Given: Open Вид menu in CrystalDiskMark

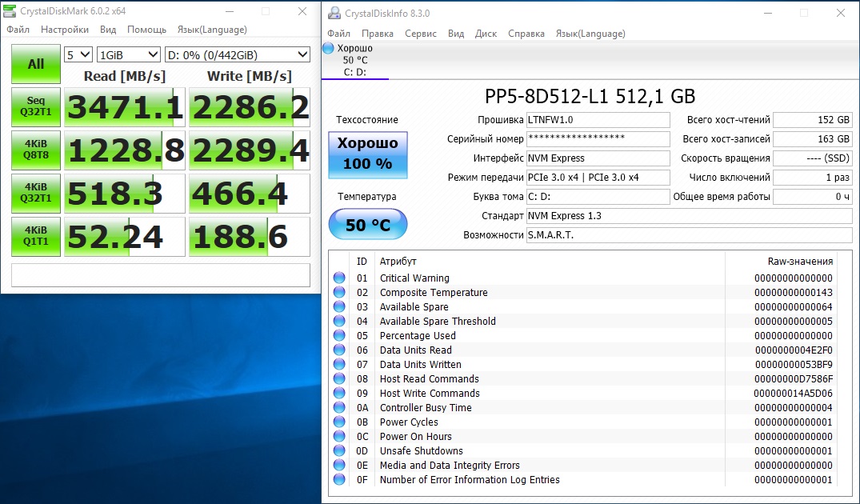Looking at the screenshot, I should click(x=108, y=30).
